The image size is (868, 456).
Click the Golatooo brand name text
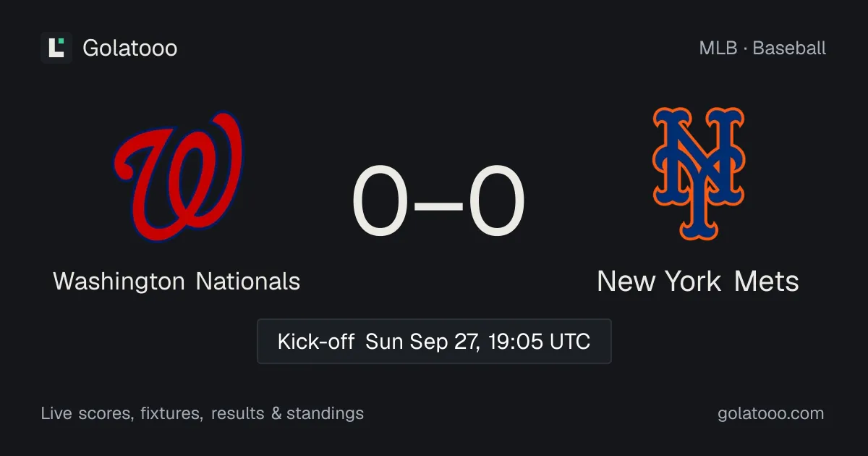click(x=130, y=48)
